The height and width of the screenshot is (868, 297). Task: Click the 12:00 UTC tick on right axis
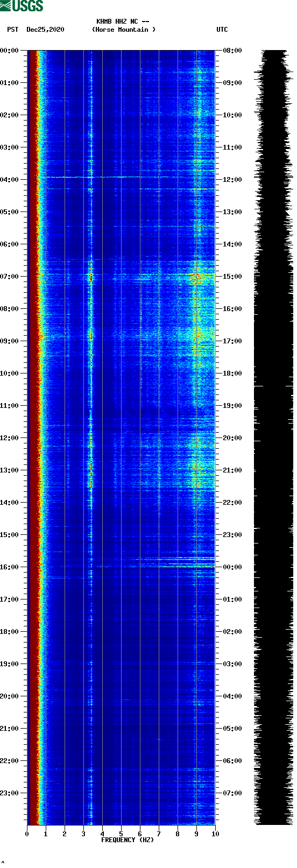(x=232, y=180)
